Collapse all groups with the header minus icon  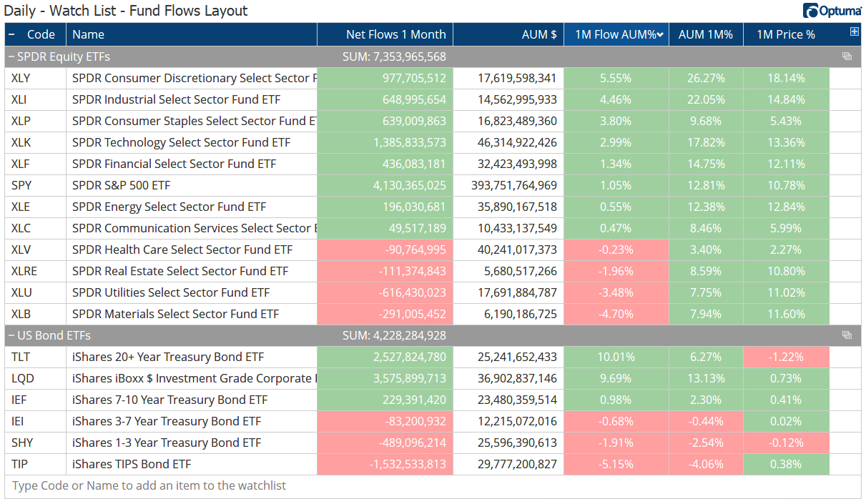point(11,34)
